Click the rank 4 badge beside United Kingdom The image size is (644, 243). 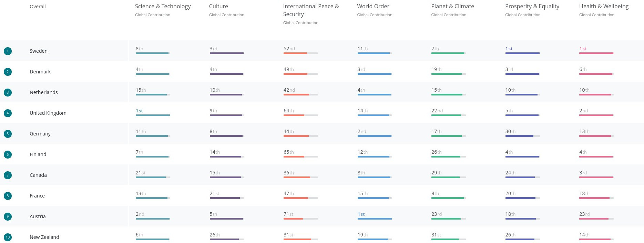click(x=8, y=113)
